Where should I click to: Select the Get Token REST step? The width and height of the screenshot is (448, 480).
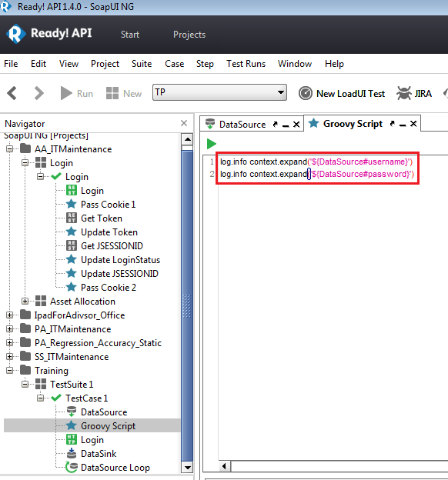pyautogui.click(x=102, y=218)
